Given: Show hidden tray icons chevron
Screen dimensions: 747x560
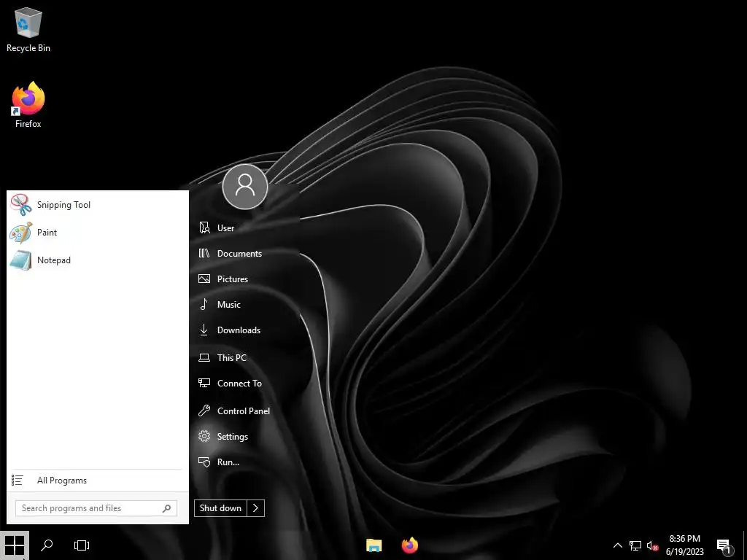Looking at the screenshot, I should pos(617,545).
